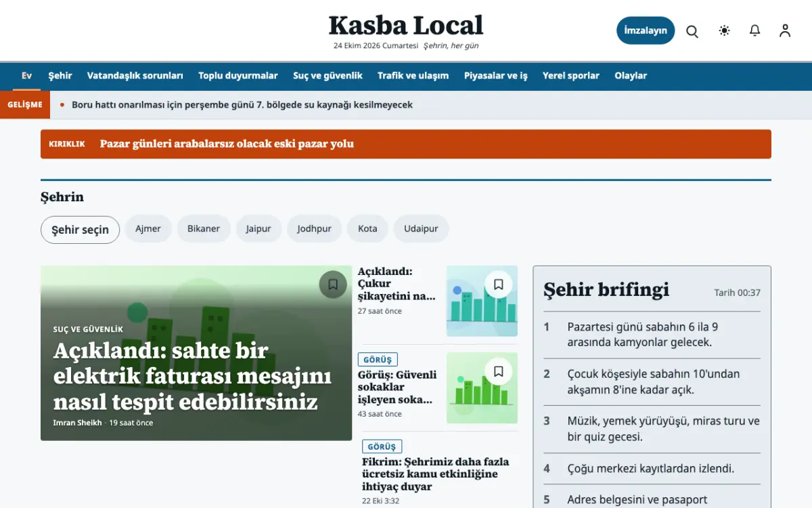812x508 pixels.
Task: Bookmark the Çukur şikayetini article
Action: (x=499, y=284)
